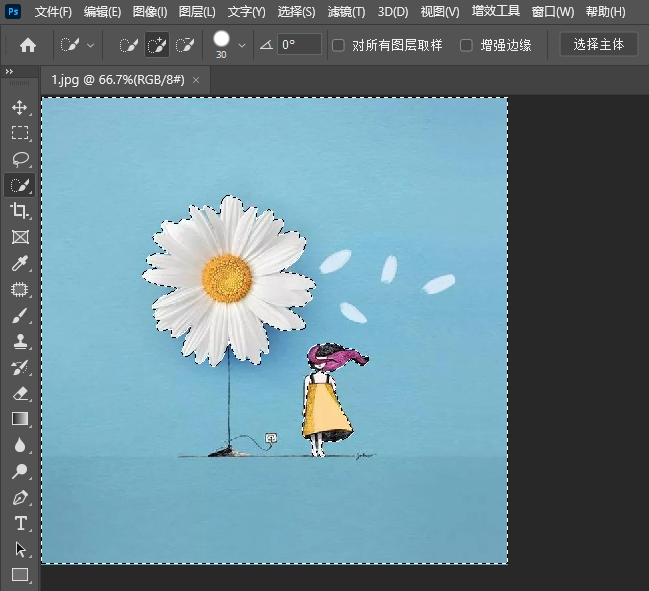Open the 图层(L) menu
649x591 pixels.
pos(196,12)
